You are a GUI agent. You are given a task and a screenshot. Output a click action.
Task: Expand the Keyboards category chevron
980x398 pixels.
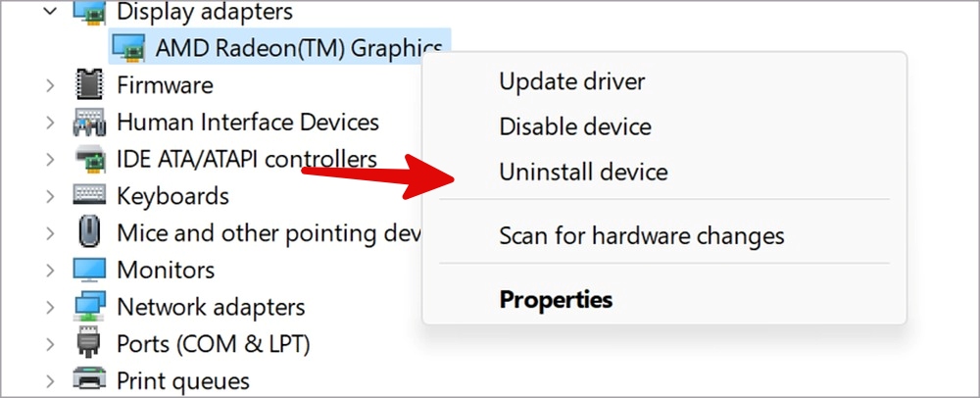pyautogui.click(x=50, y=196)
